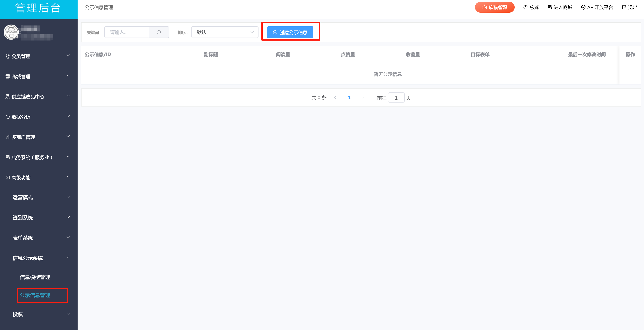The height and width of the screenshot is (330, 644).
Task: Click 创建公示信息 button
Action: pos(290,32)
